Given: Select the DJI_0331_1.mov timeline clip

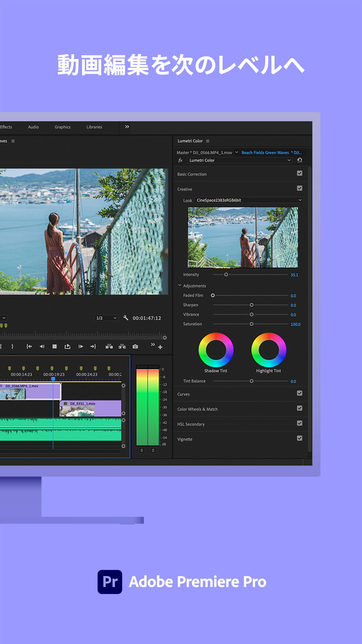Looking at the screenshot, I should pos(90,409).
